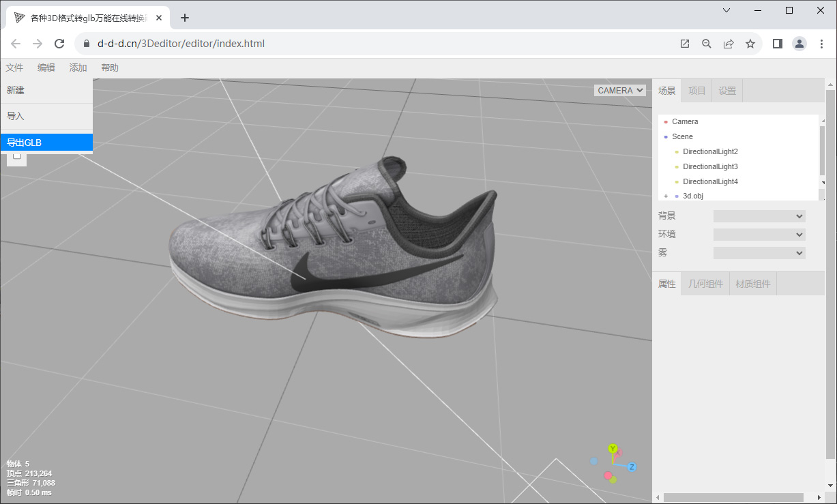The width and height of the screenshot is (837, 504).
Task: Click the X axis gizmo ball
Action: 619,453
